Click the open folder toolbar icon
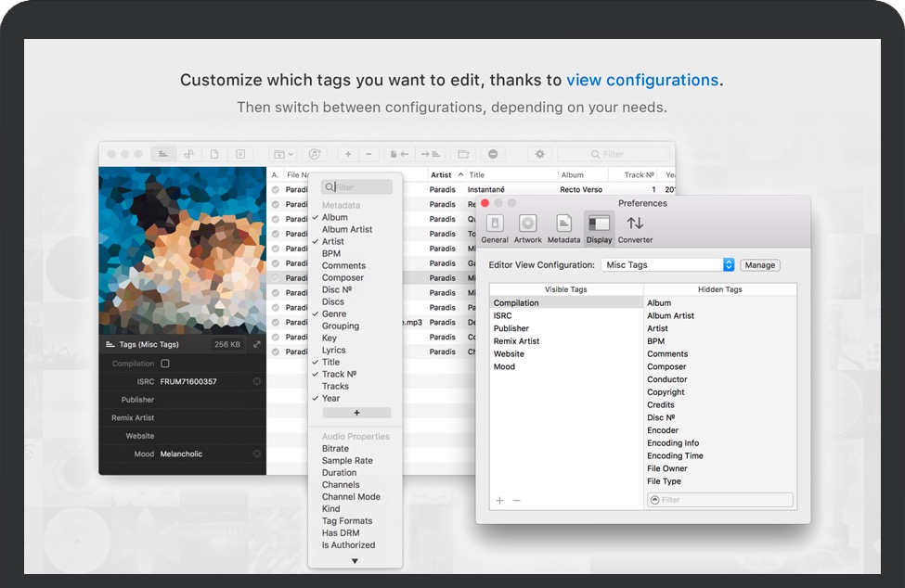The height and width of the screenshot is (588, 905). [462, 154]
